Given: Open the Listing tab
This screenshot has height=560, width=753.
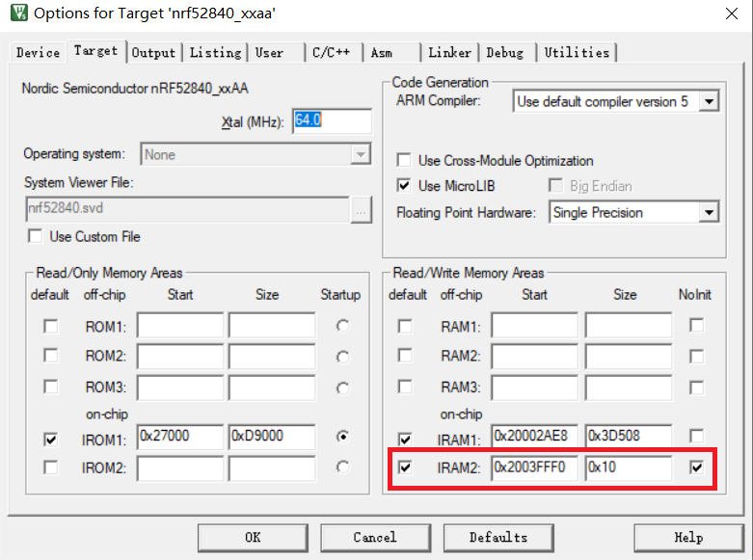Looking at the screenshot, I should (x=215, y=52).
